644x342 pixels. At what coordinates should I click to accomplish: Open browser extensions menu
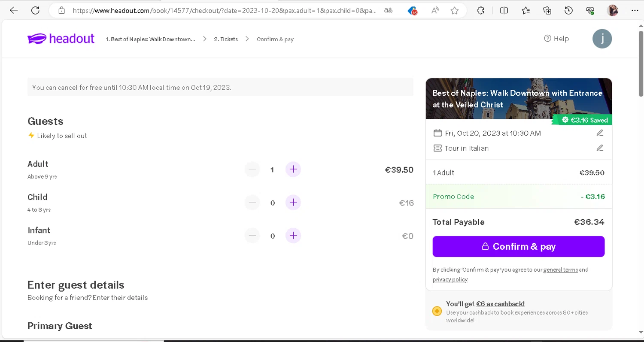point(480,11)
